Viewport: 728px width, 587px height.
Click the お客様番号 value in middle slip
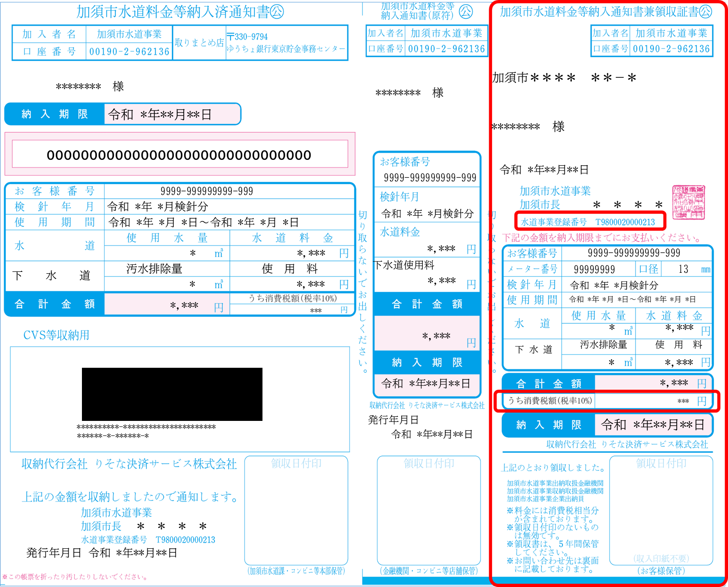tap(430, 178)
